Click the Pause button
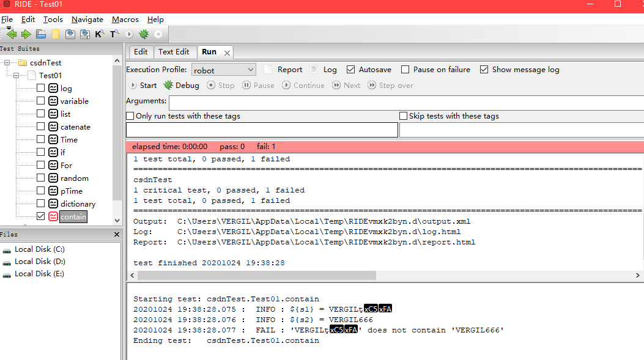644x360 pixels. (x=258, y=86)
